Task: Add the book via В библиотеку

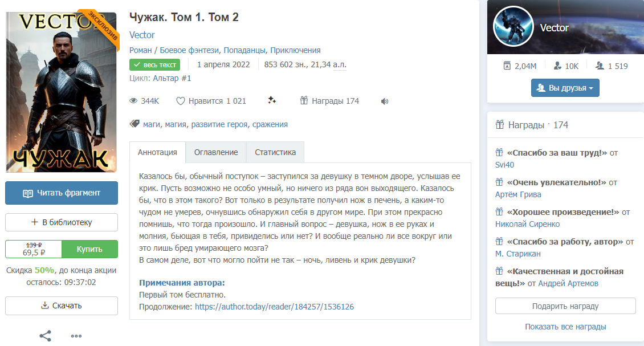Action: (62, 222)
